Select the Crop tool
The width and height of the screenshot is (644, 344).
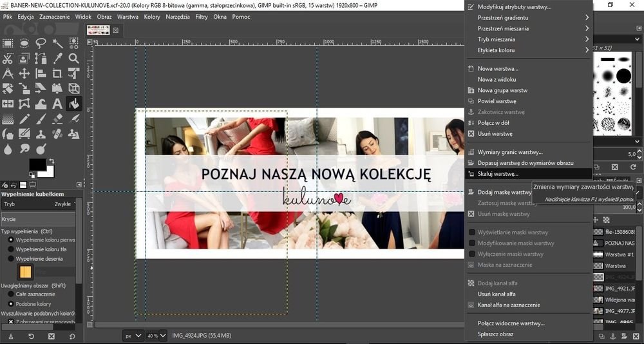coord(57,73)
